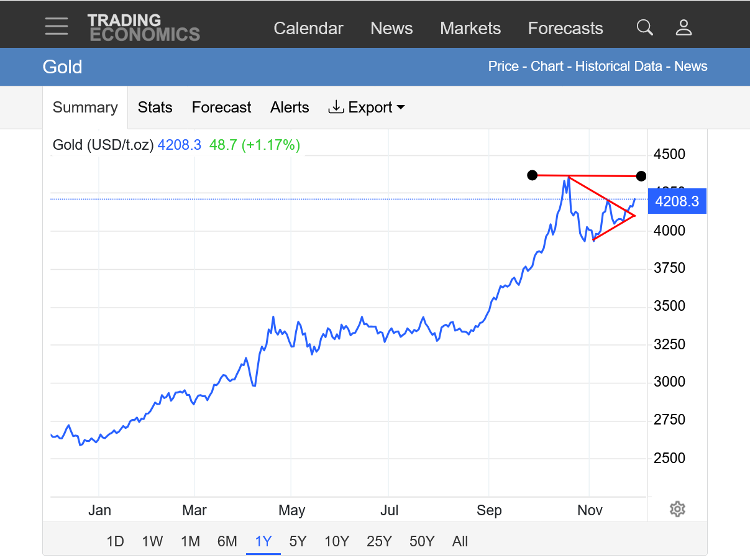Open the Markets menu item

tap(470, 29)
